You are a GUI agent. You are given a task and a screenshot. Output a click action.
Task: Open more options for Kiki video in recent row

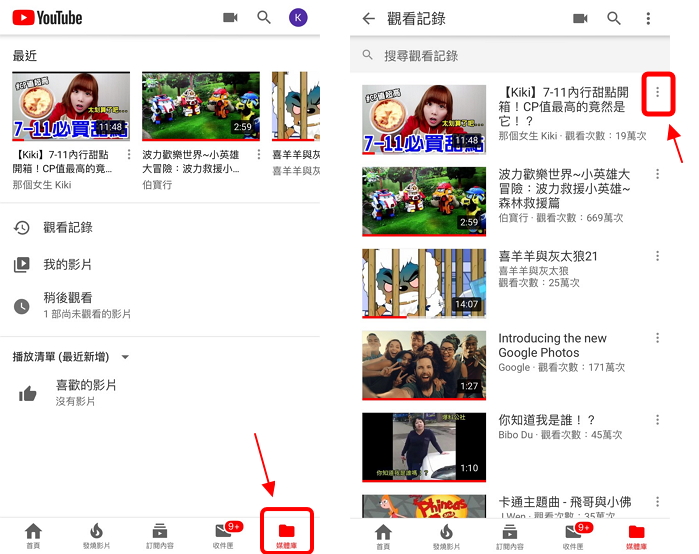(129, 154)
